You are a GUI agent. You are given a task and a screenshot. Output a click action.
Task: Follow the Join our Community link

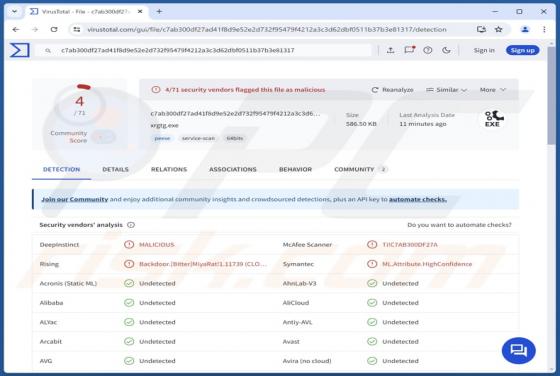75,199
